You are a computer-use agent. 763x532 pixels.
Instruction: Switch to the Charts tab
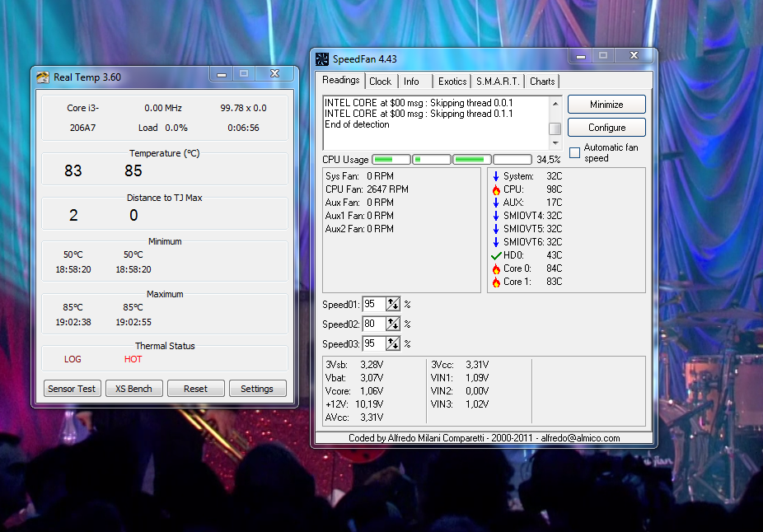[542, 82]
